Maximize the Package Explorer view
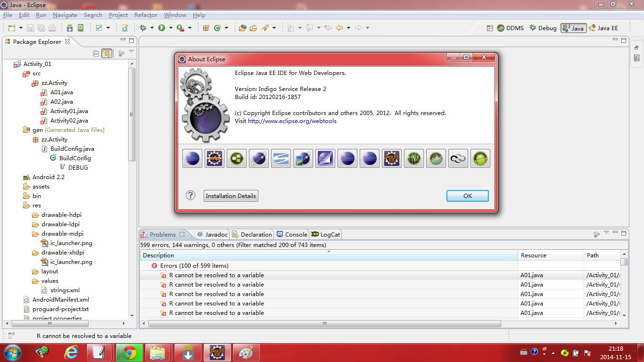Screen dimensions: 644x362 click(132, 41)
